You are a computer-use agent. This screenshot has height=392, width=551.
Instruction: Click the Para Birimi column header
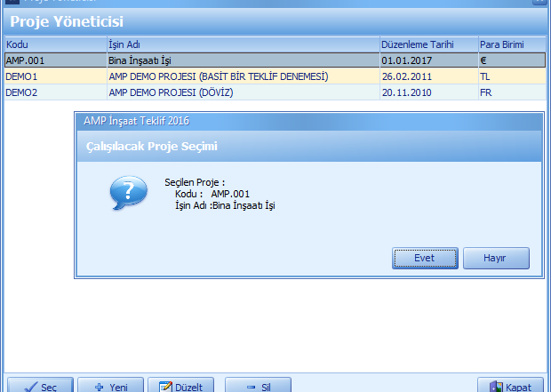tap(510, 44)
